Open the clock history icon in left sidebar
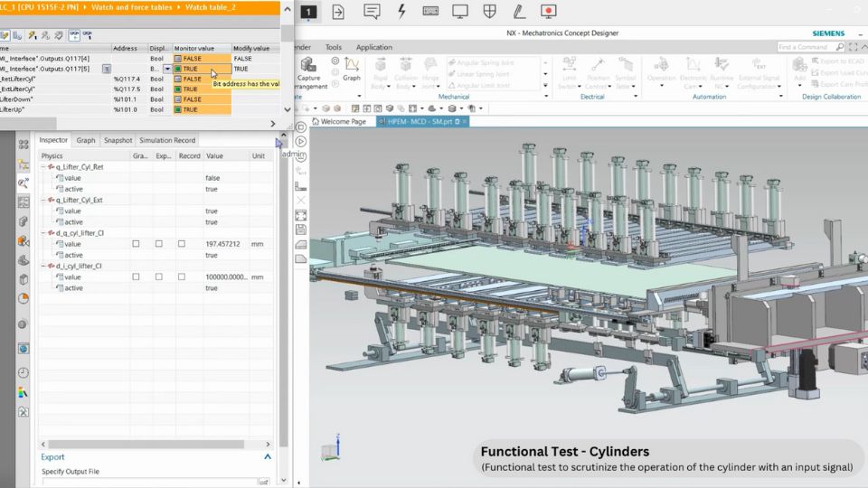868x488 pixels. click(23, 373)
